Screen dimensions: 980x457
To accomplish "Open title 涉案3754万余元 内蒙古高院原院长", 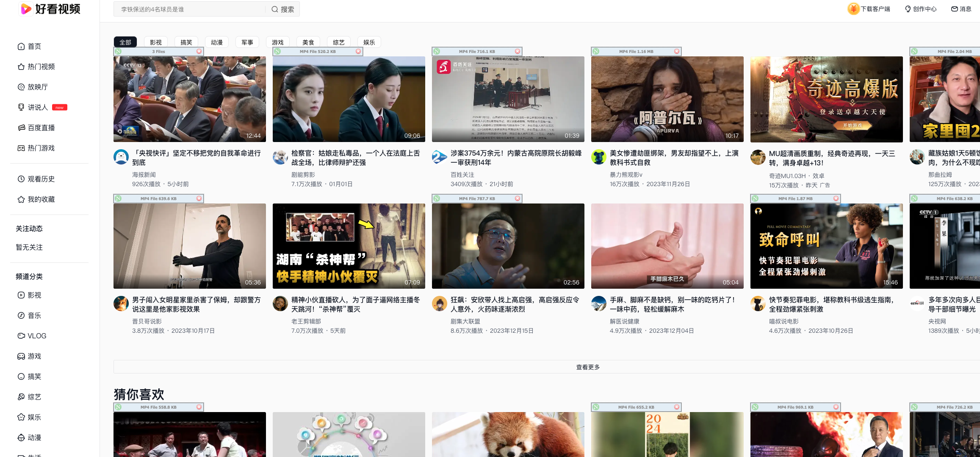I will 516,158.
